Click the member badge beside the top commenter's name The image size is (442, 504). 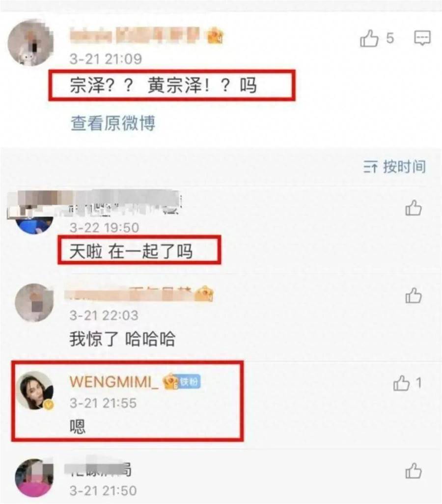point(216,36)
